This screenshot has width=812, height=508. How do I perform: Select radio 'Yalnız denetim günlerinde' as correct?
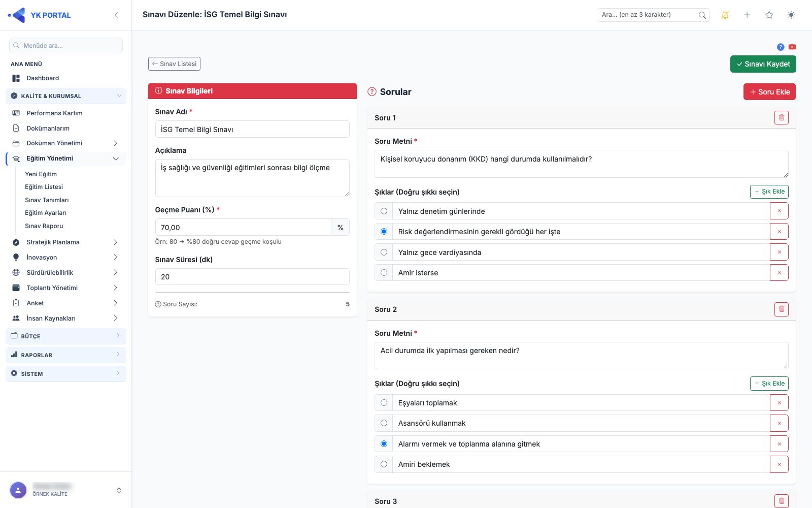pyautogui.click(x=384, y=211)
